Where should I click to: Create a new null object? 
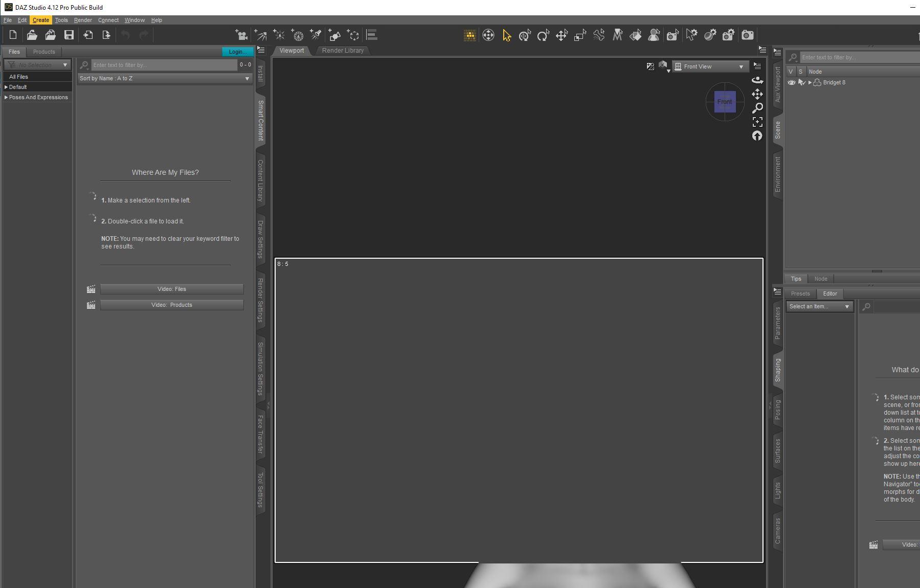[x=353, y=35]
